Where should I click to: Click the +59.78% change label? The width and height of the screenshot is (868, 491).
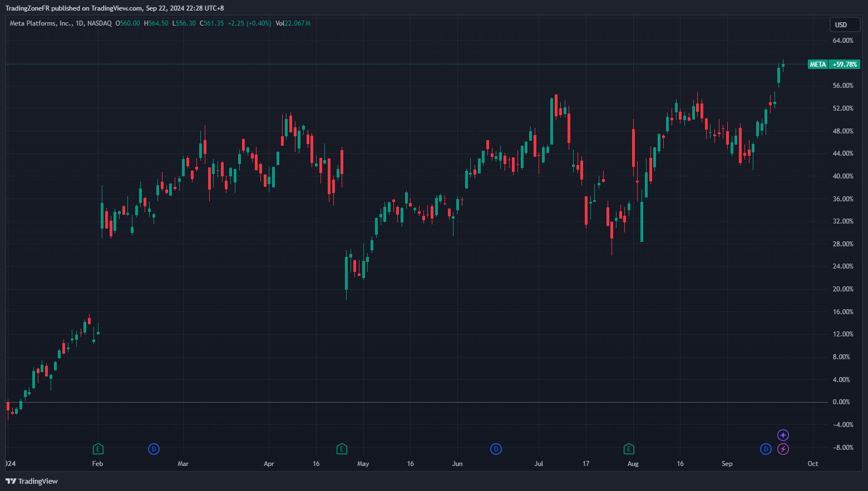(x=845, y=65)
